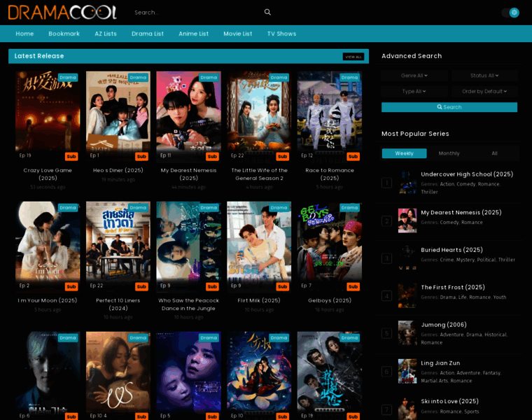The image size is (532, 420).
Task: Open Buried Hearts (2025) in popular list
Action: pyautogui.click(x=451, y=250)
